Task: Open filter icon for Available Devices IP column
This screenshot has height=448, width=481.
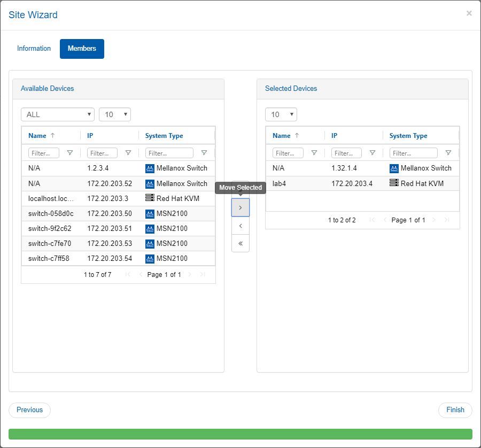Action: coord(128,153)
